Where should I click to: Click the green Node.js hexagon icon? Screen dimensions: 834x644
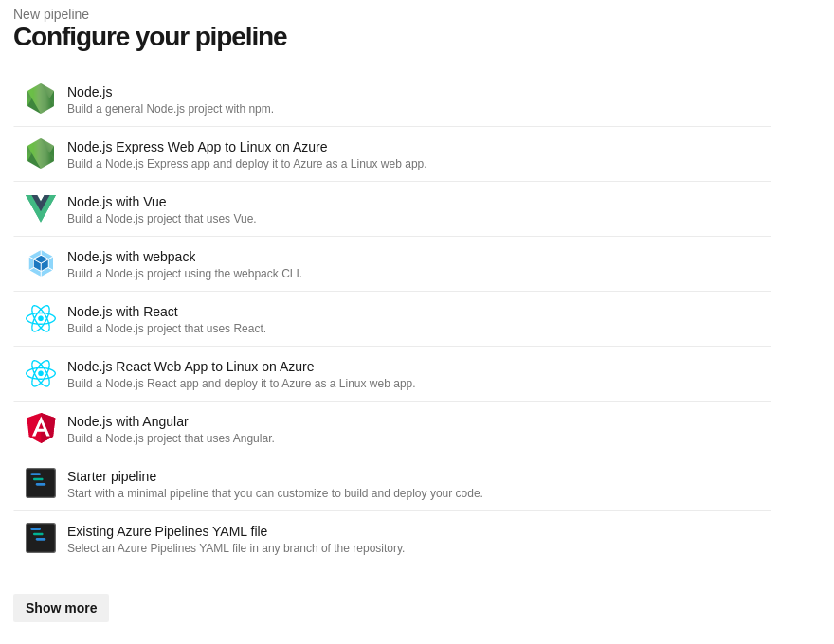tap(41, 98)
